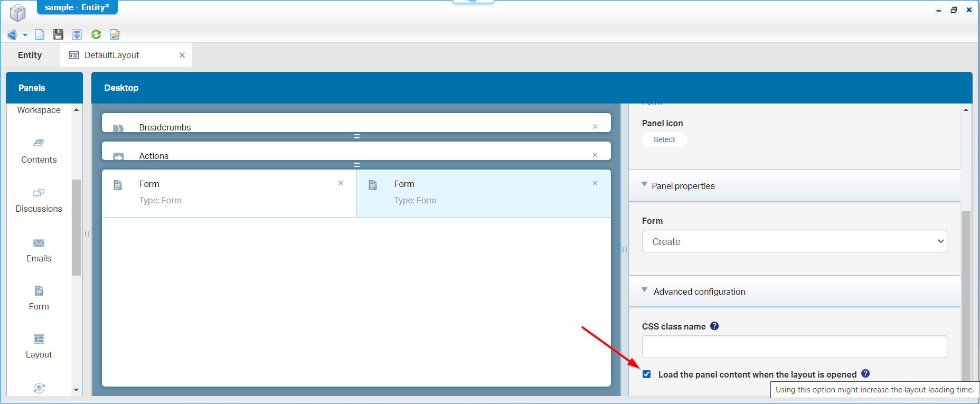The image size is (980, 404).
Task: Click the cut-off panel icon below Layout
Action: click(39, 388)
